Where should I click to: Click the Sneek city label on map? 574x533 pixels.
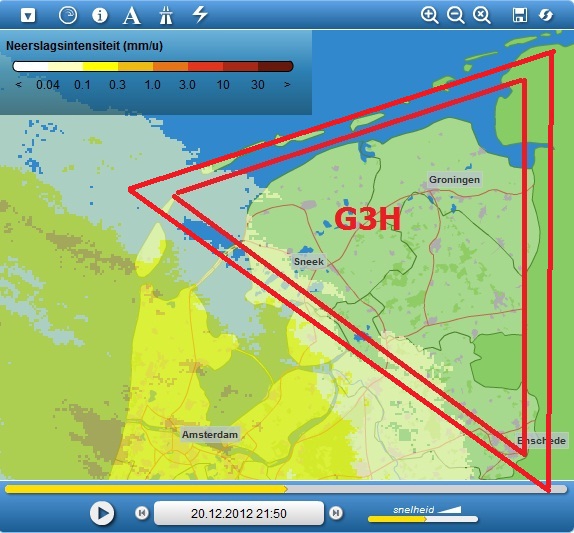[309, 262]
